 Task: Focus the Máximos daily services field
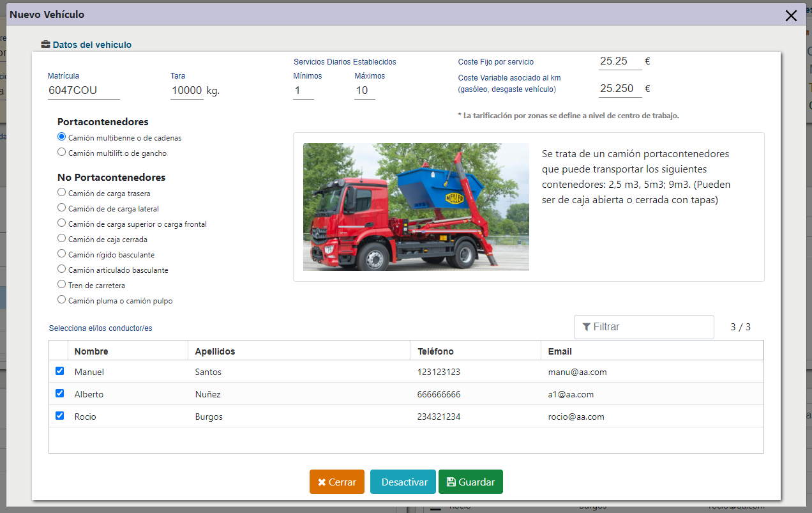(365, 91)
